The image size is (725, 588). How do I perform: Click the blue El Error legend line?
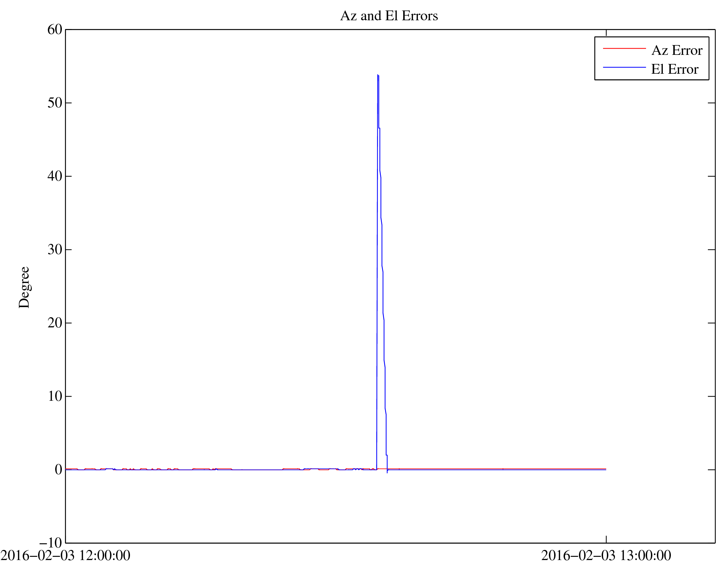(624, 67)
